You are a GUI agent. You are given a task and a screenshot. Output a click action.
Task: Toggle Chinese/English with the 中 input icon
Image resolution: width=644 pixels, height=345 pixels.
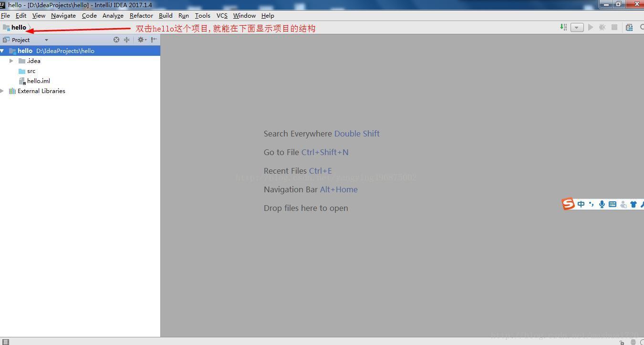click(x=581, y=204)
